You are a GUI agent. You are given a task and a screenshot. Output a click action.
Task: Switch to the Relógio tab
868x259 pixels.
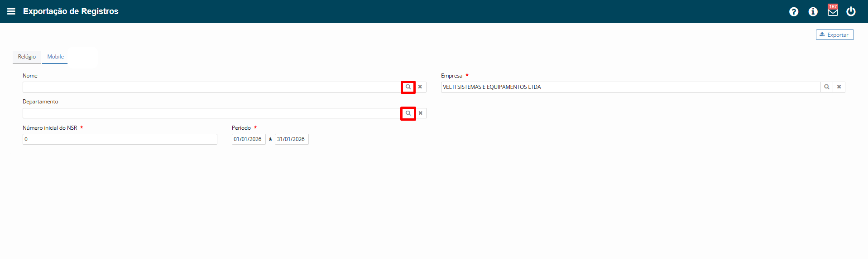coord(27,57)
